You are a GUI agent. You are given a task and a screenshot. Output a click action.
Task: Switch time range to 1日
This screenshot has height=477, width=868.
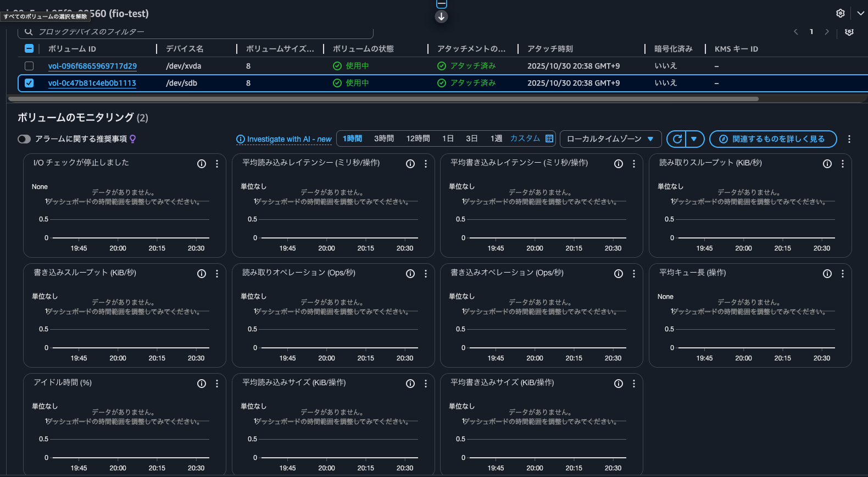448,138
